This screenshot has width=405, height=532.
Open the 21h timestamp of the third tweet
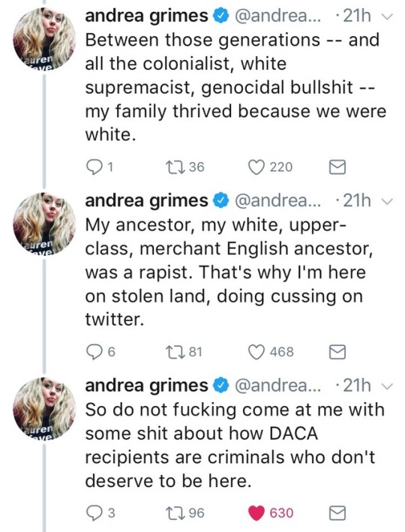pos(356,386)
